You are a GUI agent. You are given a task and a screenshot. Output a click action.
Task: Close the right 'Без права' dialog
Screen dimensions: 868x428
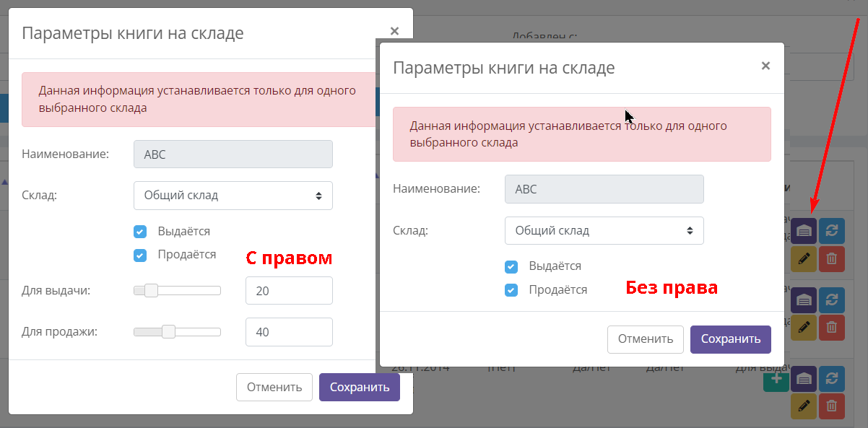(x=765, y=66)
